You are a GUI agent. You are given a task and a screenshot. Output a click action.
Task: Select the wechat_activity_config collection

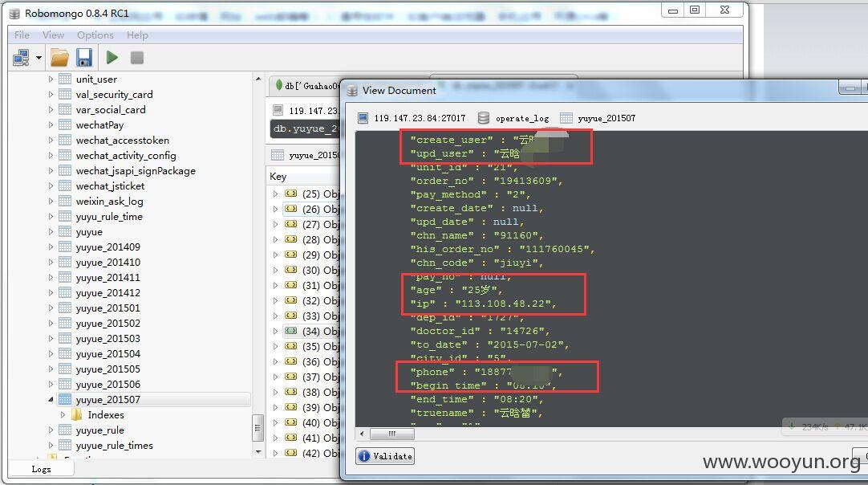point(126,155)
